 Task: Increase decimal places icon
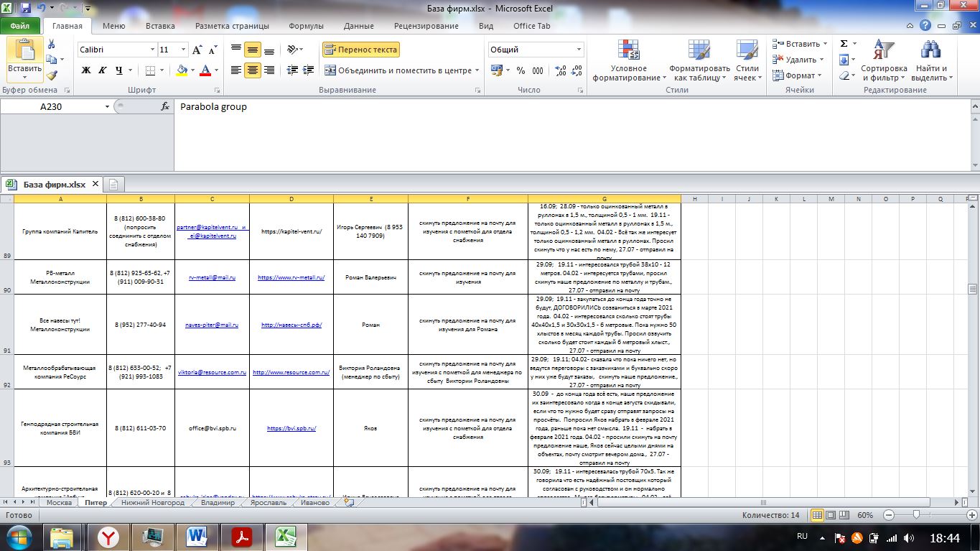(x=561, y=70)
